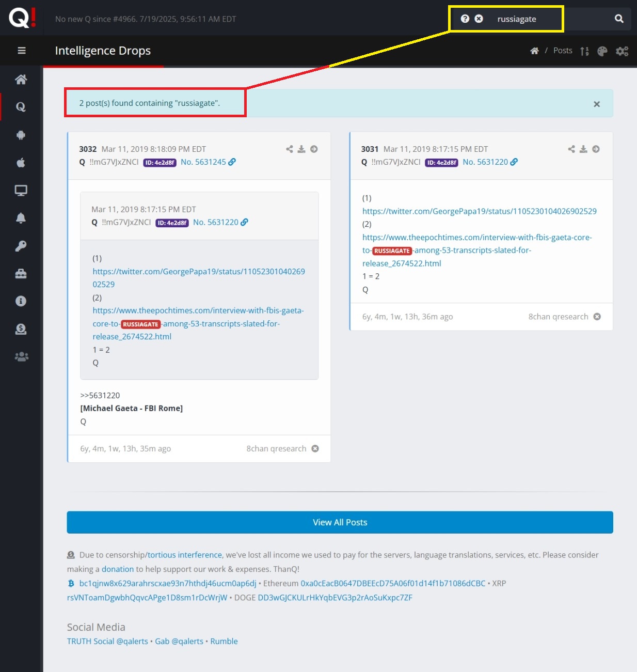Open GeorgePapa19 twitter link in post 3031
Viewport: 637px width, 672px height.
coord(480,211)
